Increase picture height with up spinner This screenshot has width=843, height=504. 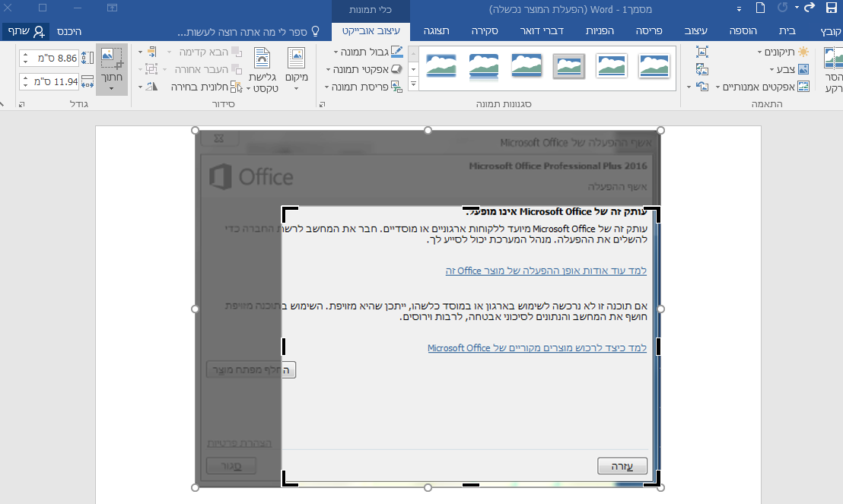pos(25,55)
